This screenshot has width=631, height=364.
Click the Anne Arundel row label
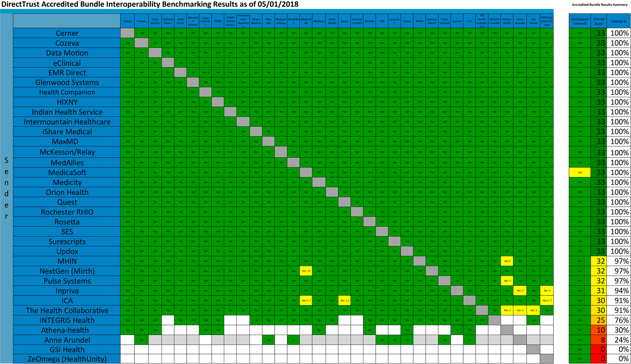coord(67,340)
